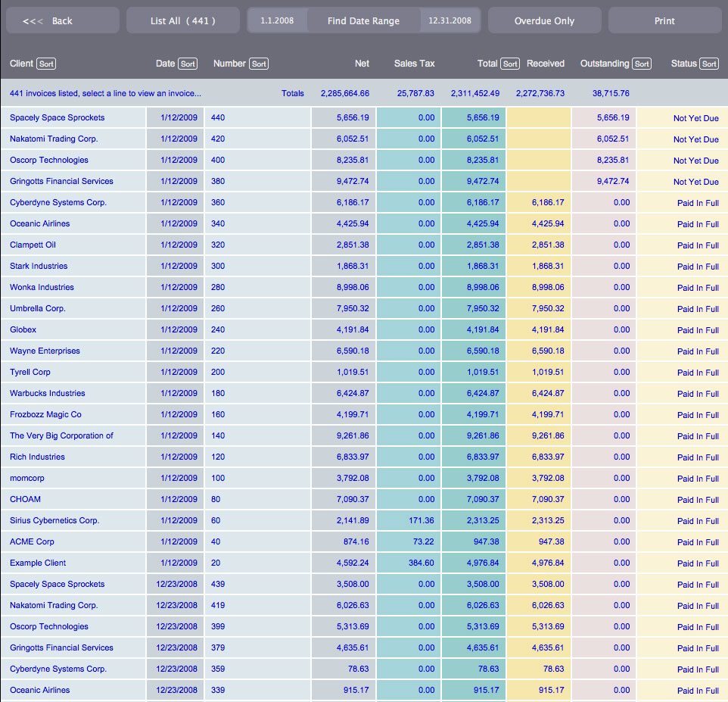Open the Globex invoice row

tap(364, 330)
